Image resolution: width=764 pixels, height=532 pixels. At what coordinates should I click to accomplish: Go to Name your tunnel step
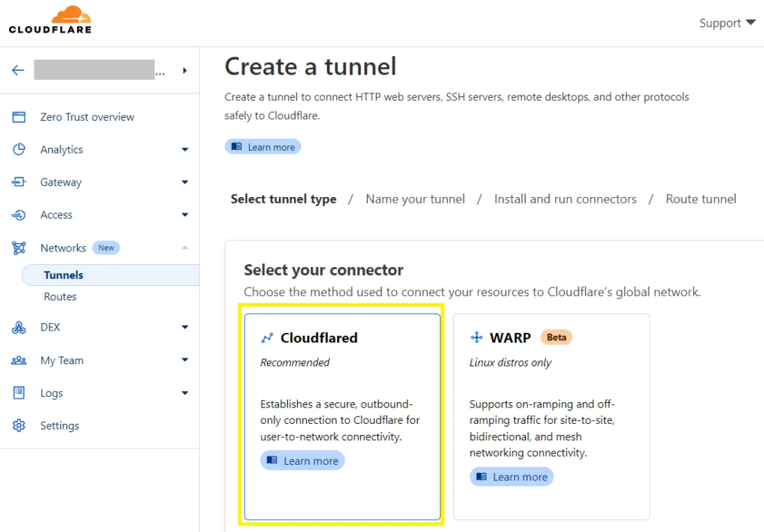click(x=415, y=199)
